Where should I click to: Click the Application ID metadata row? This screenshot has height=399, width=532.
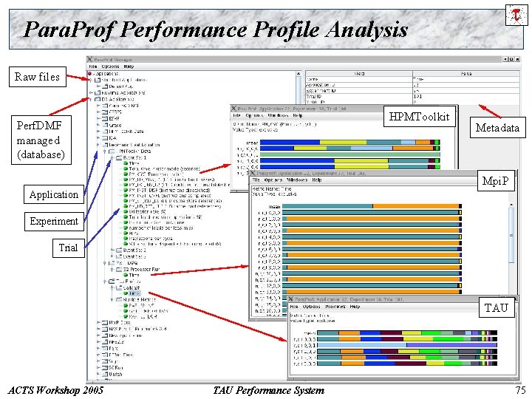click(x=412, y=85)
